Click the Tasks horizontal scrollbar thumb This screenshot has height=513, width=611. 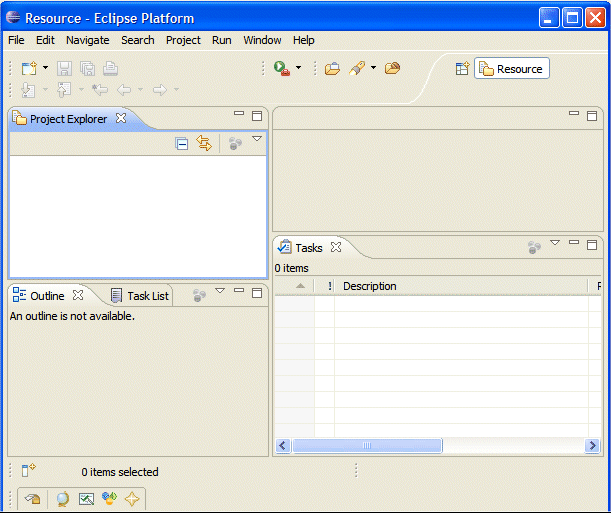pos(367,446)
